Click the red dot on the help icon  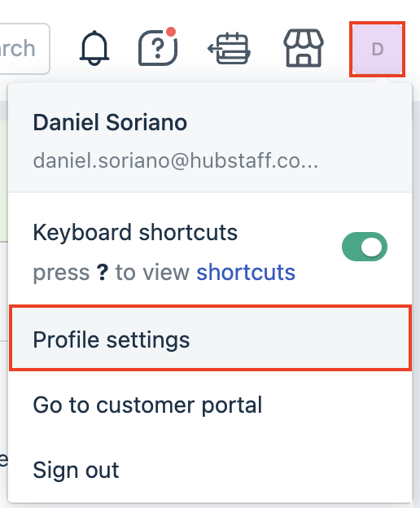point(171,32)
